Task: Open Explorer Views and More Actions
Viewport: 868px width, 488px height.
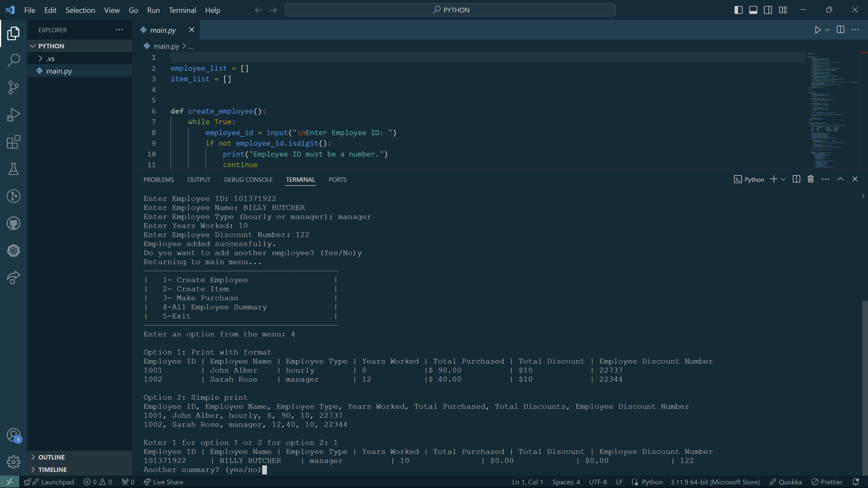Action: click(119, 30)
